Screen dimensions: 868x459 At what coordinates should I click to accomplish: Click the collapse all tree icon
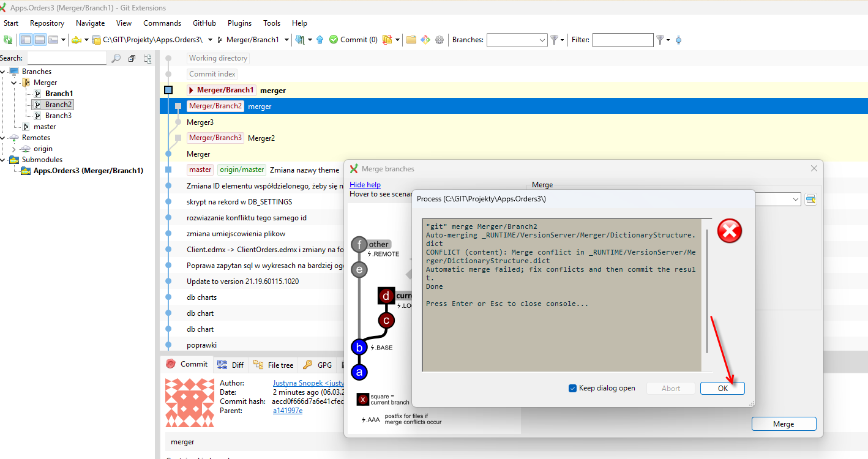[132, 58]
